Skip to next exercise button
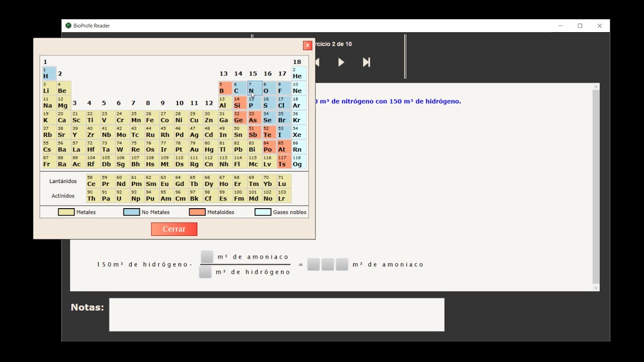This screenshot has width=644, height=362. coord(366,62)
